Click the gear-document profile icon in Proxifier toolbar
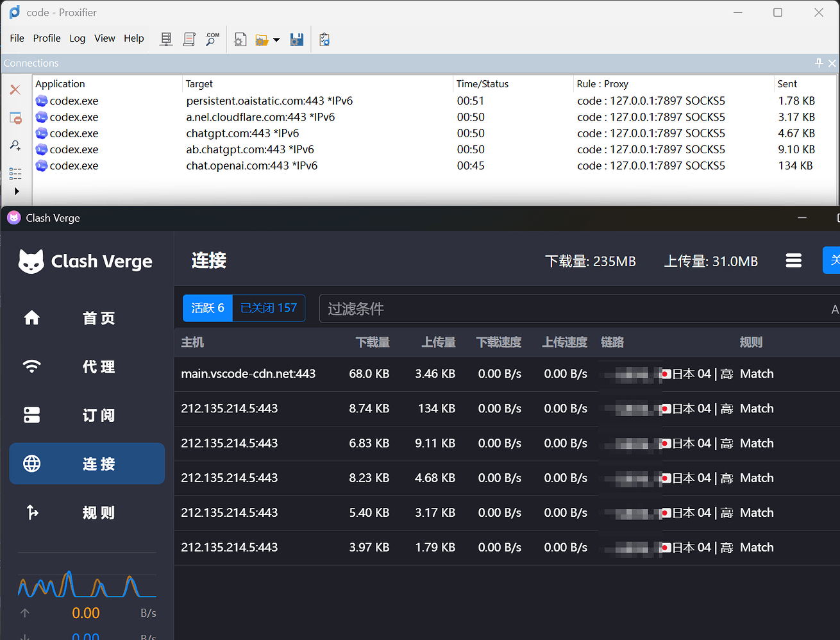 [x=240, y=40]
